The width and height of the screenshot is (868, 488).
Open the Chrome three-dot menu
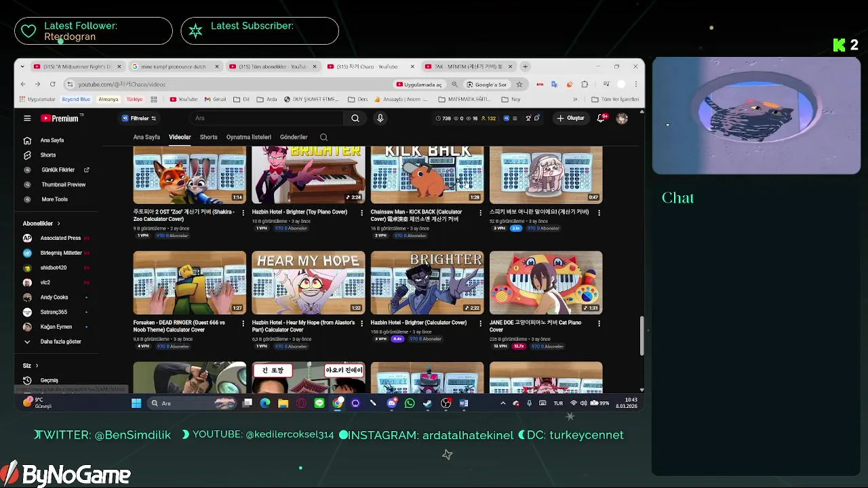click(x=636, y=84)
